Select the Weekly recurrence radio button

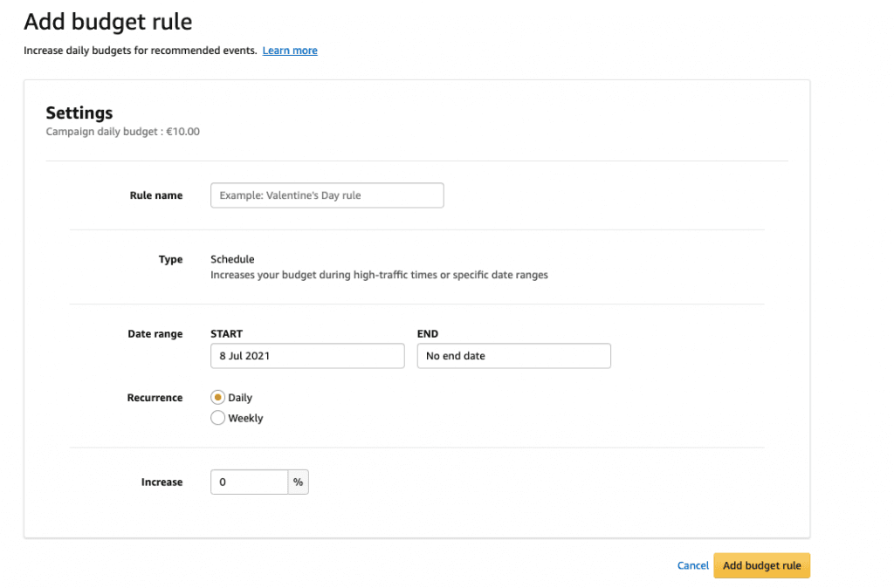[x=218, y=418]
